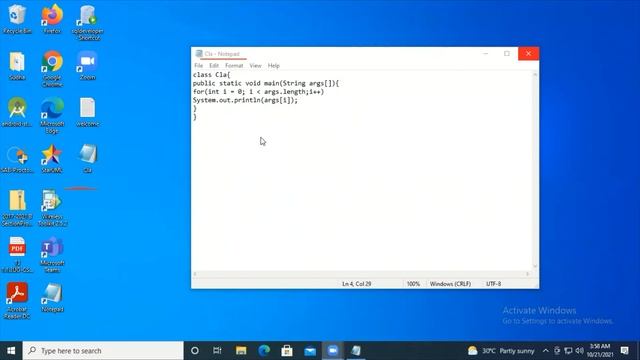Screen dimensions: 640x360
Task: Open File Explorer from the taskbar
Action: tap(241, 351)
